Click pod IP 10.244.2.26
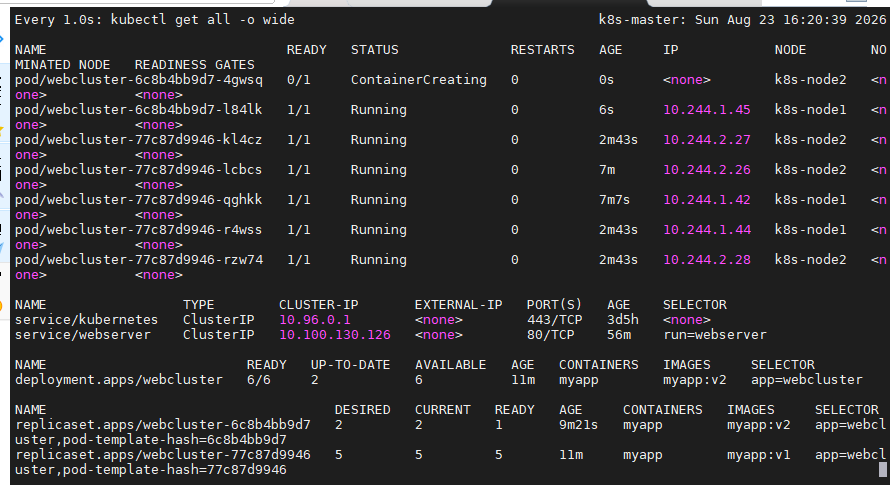 (707, 170)
